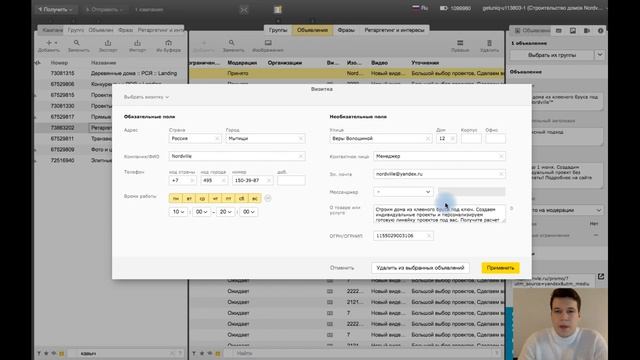This screenshot has height=360, width=640.
Task: Click the Корпус input field
Action: point(471,139)
